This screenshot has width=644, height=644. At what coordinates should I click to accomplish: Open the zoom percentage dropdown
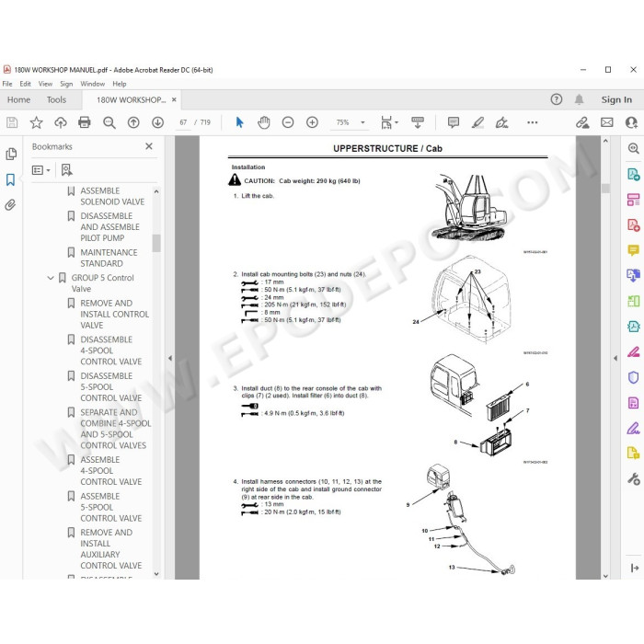coord(362,122)
